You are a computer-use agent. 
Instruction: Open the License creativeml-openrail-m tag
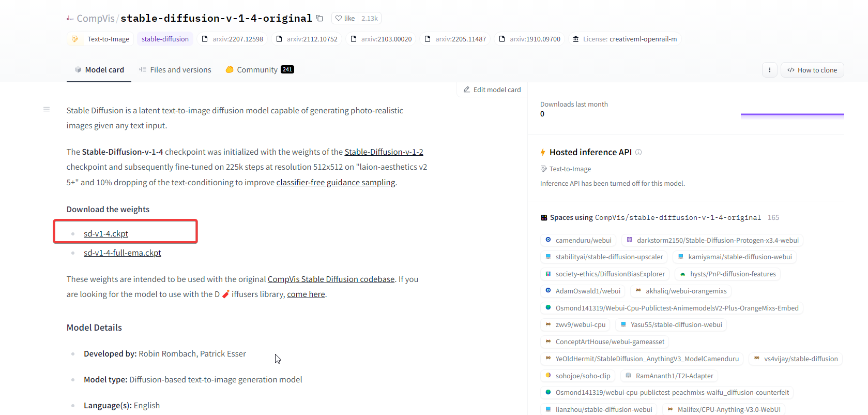625,39
